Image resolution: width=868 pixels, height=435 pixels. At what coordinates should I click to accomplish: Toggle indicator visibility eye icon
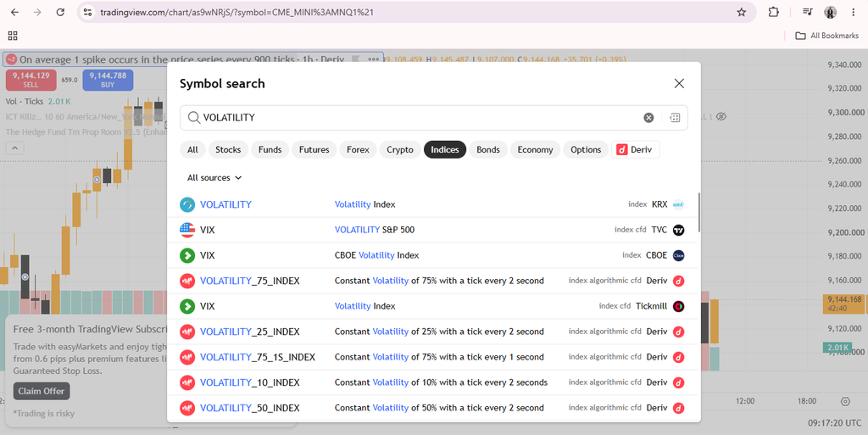pos(721,117)
